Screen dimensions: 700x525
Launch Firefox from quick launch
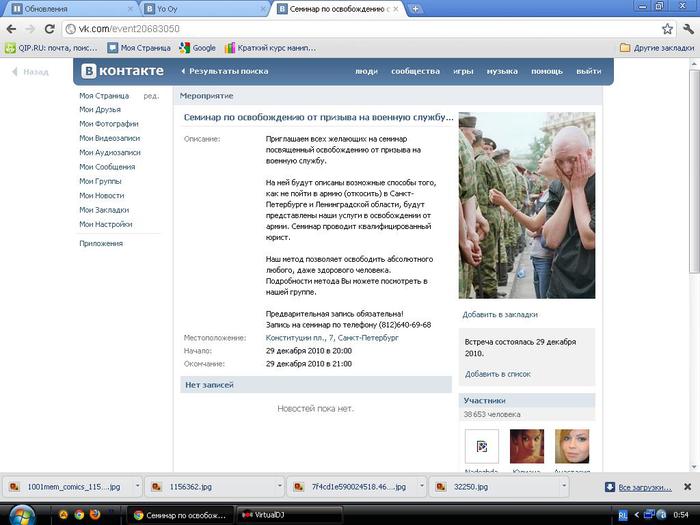pos(95,515)
